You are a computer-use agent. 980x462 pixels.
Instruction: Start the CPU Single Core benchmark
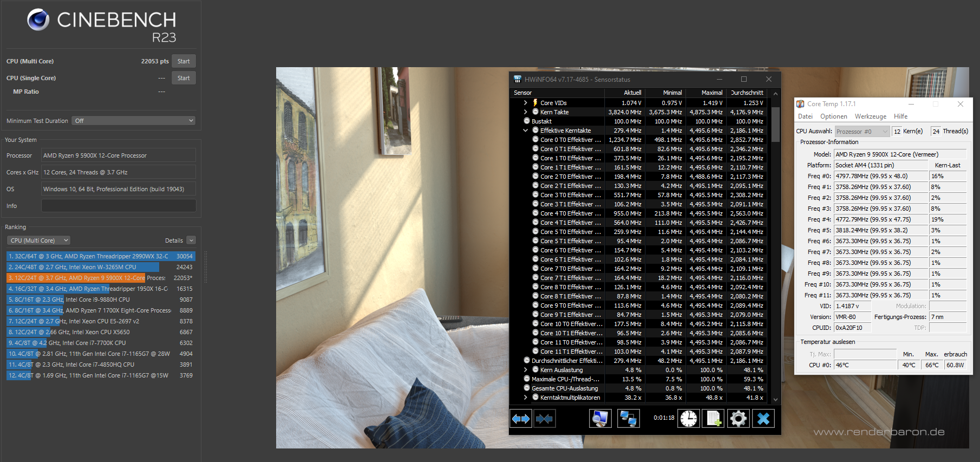tap(184, 78)
